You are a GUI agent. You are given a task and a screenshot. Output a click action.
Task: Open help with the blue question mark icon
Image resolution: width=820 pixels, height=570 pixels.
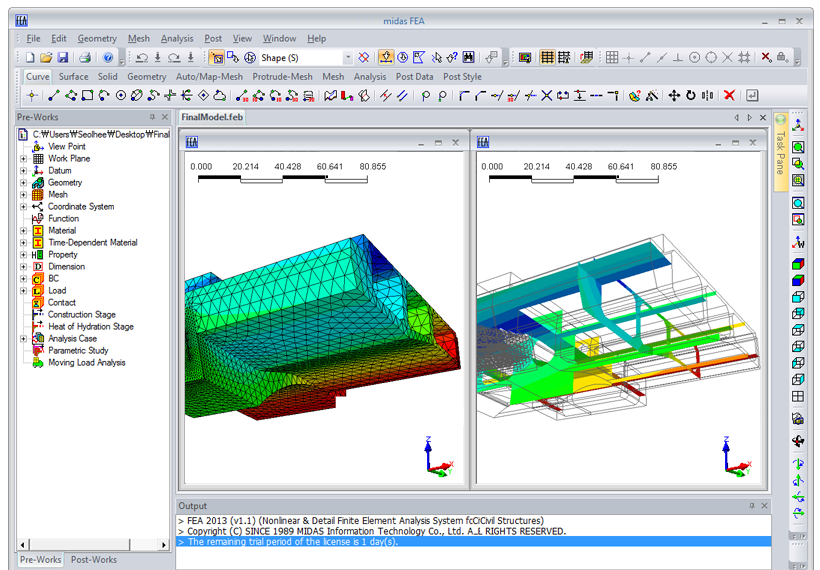point(108,58)
